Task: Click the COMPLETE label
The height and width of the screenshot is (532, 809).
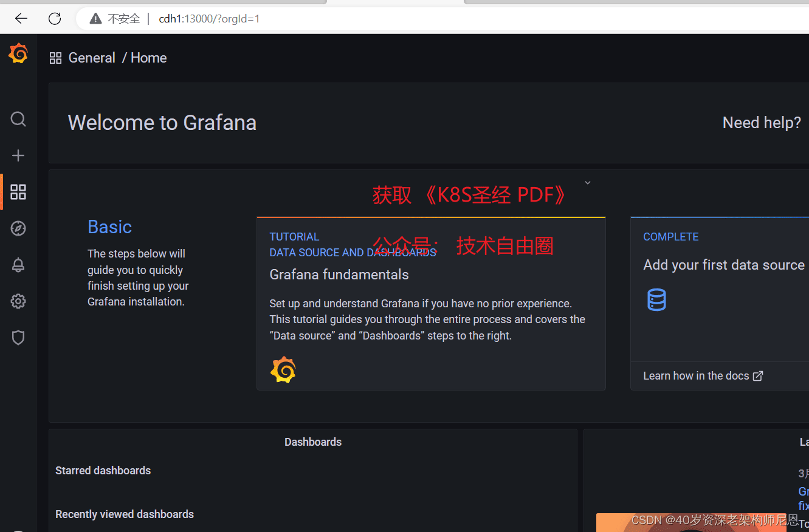Action: coord(671,237)
